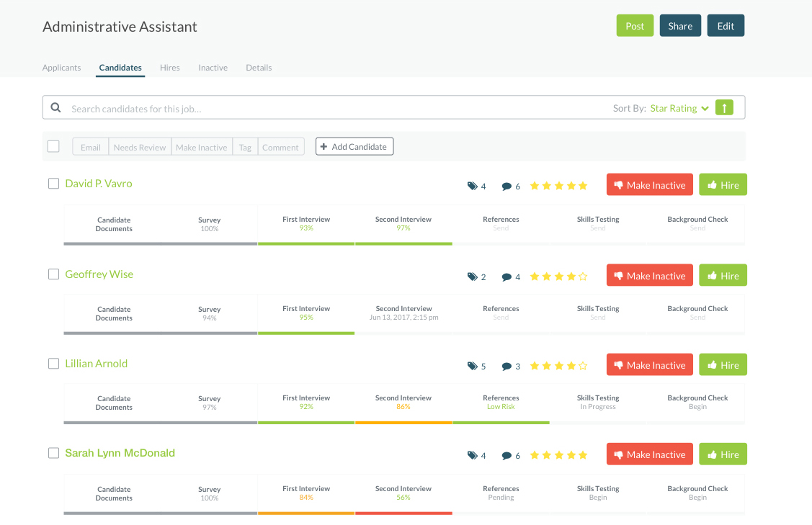Switch to the Applicants tab
This screenshot has height=525, width=812.
(x=61, y=68)
